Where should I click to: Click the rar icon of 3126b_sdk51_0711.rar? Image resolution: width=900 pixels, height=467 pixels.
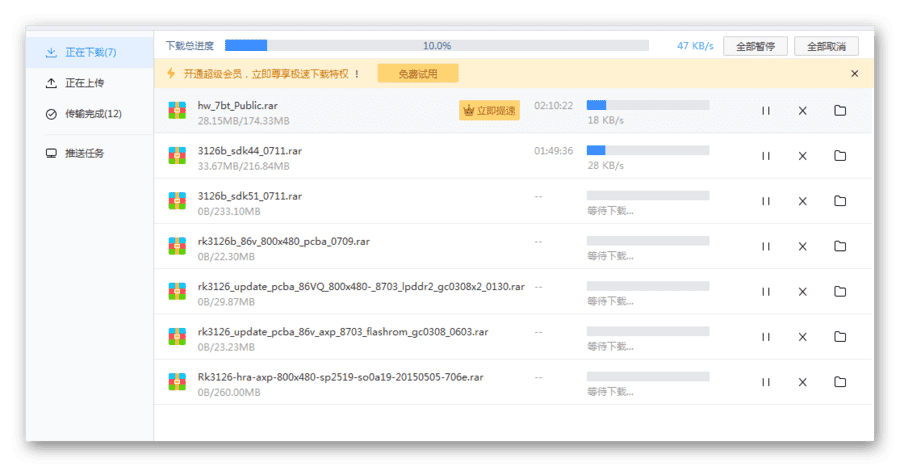pos(177,201)
